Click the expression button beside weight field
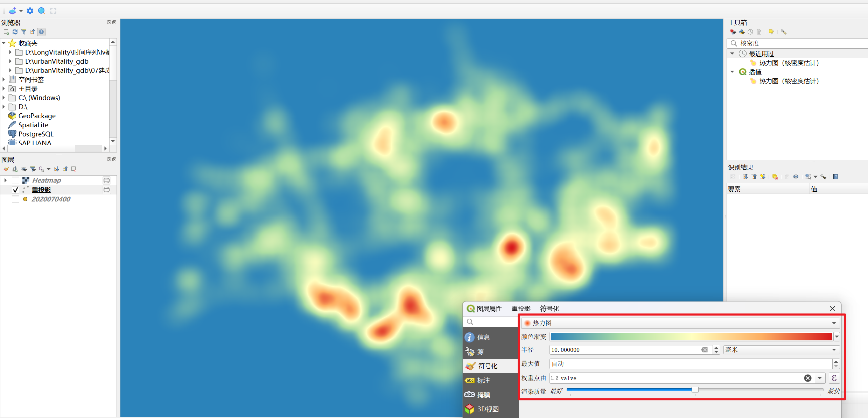 click(834, 378)
